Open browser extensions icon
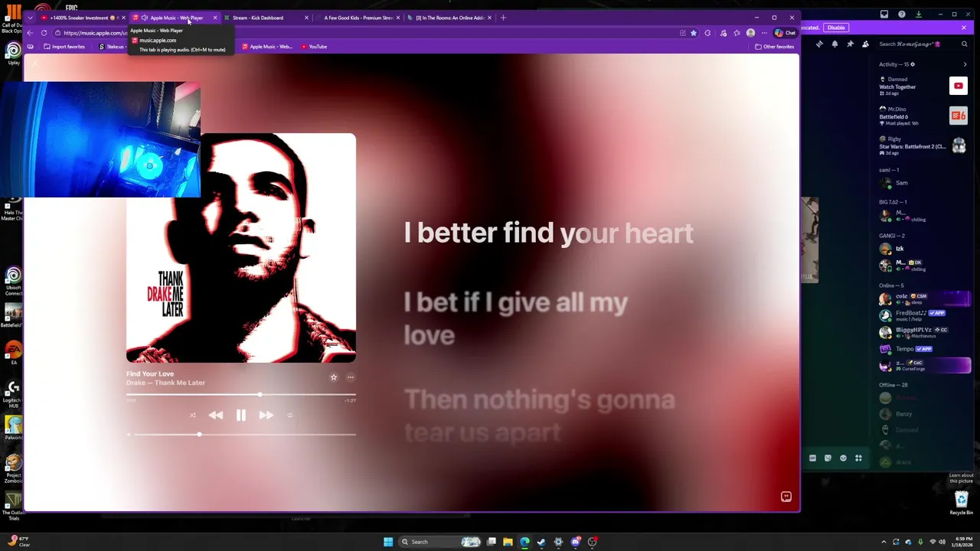980x551 pixels. (708, 33)
